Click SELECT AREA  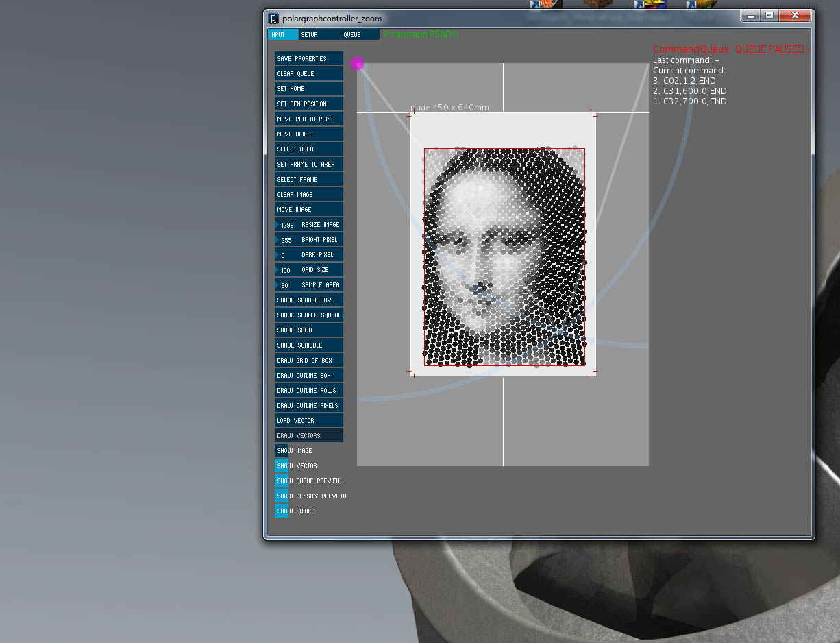tap(308, 149)
